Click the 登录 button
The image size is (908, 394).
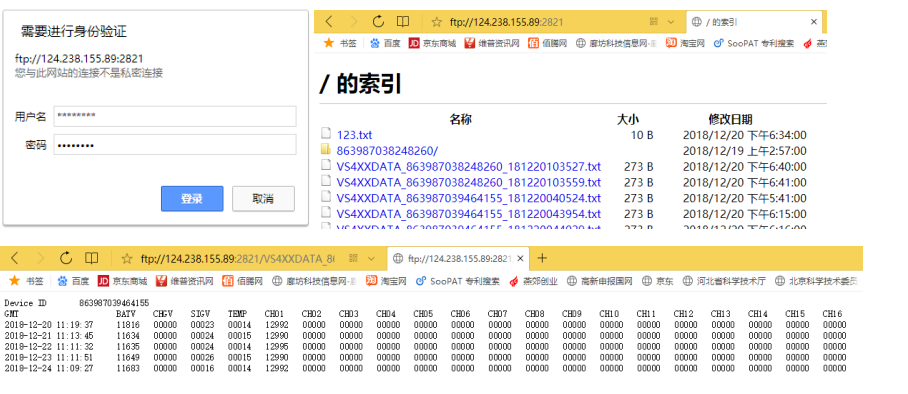tap(192, 199)
